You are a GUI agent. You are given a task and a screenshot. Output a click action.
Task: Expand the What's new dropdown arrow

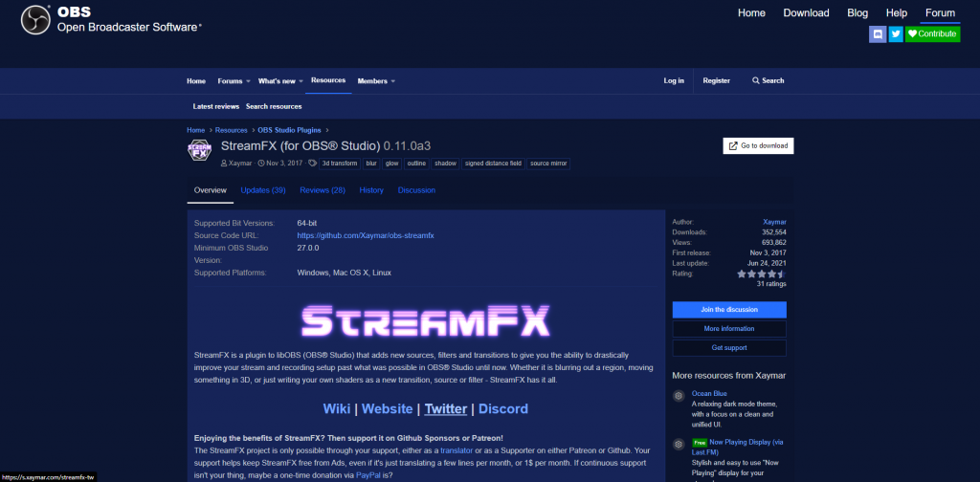click(301, 82)
